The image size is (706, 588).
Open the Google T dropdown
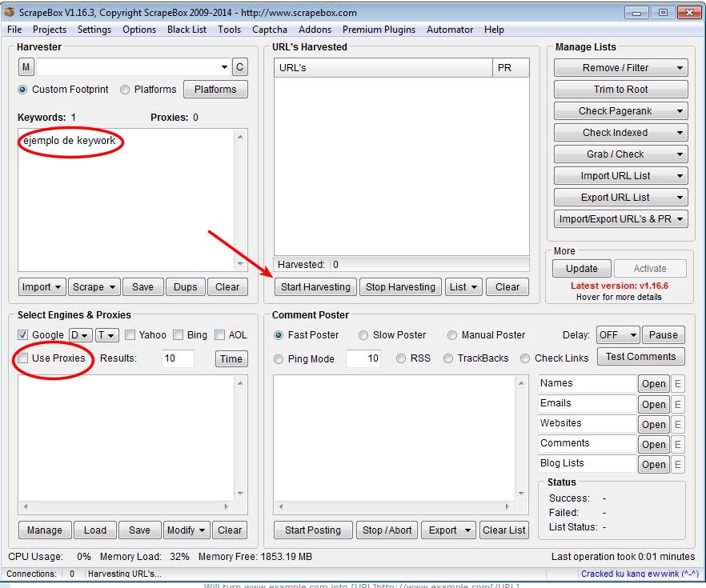coord(106,335)
